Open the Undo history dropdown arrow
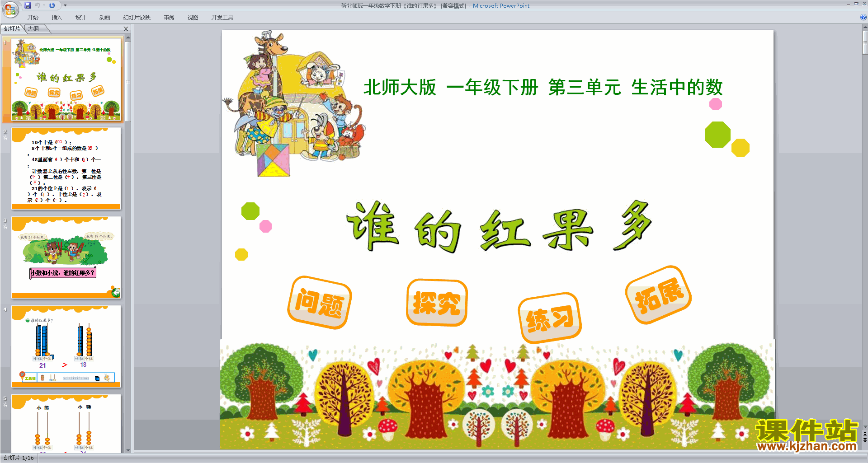Screen dimensions: 868x463 [x=44, y=5]
